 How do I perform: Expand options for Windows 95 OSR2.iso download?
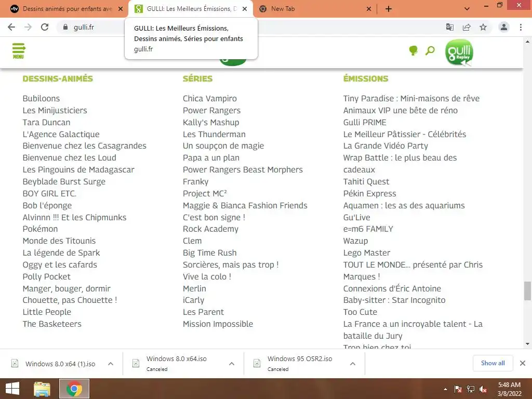[353, 364]
